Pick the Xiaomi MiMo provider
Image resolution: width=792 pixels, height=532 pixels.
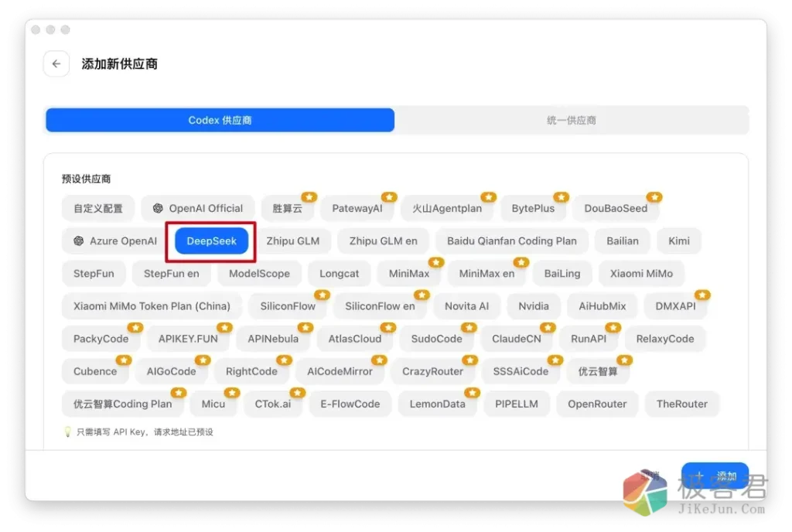pos(641,274)
